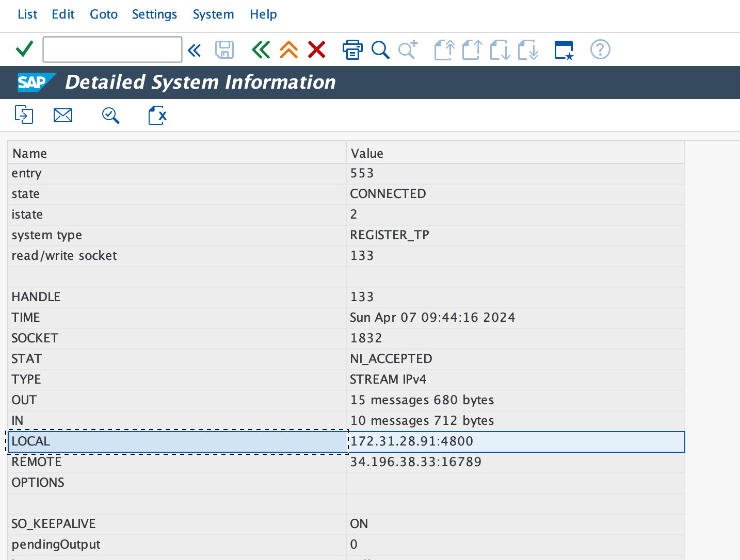
Task: Open the Print icon in toolbar
Action: click(352, 50)
